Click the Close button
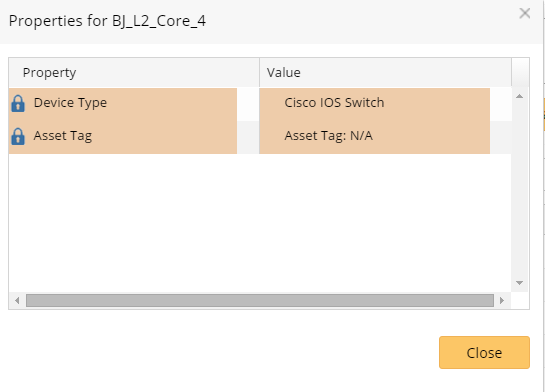Image resolution: width=545 pixels, height=392 pixels. coord(484,352)
